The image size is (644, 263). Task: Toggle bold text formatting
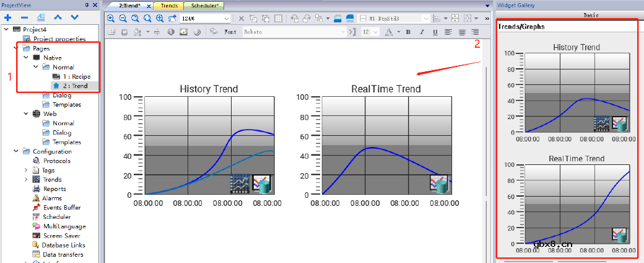click(408, 32)
